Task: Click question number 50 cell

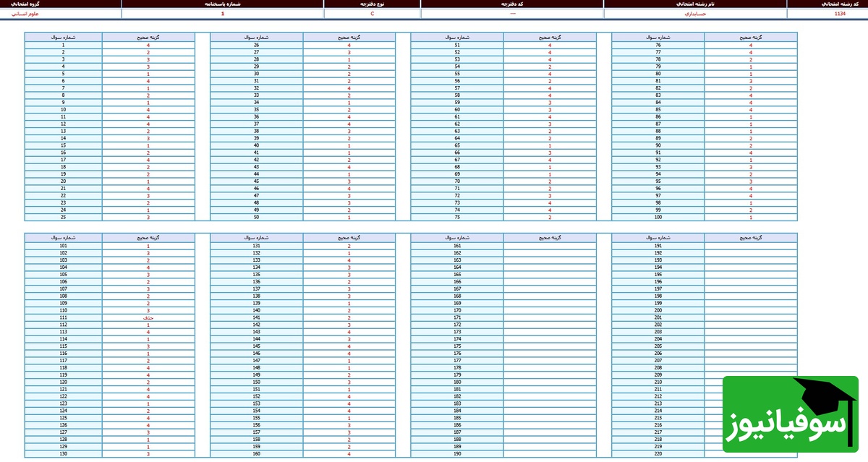Action: pyautogui.click(x=256, y=217)
